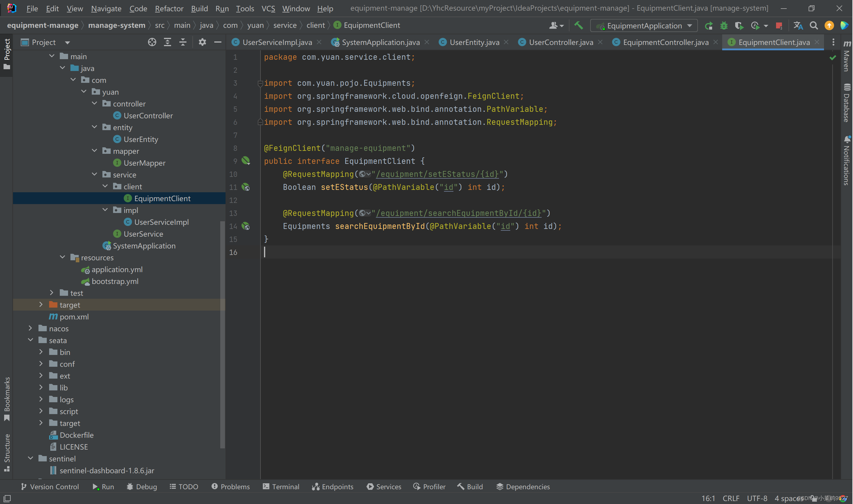Click the EquipmentClient.java tab
Viewport: 853px width, 504px height.
tap(774, 41)
